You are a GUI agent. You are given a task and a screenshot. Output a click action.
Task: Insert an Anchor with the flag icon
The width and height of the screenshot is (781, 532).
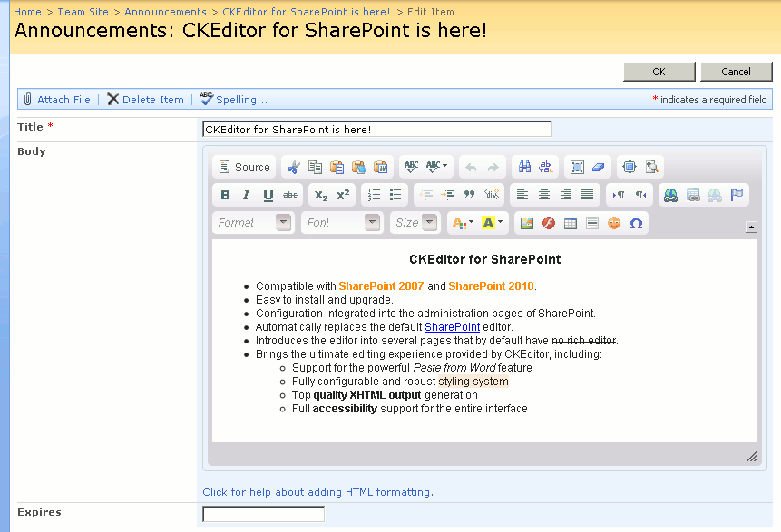737,195
